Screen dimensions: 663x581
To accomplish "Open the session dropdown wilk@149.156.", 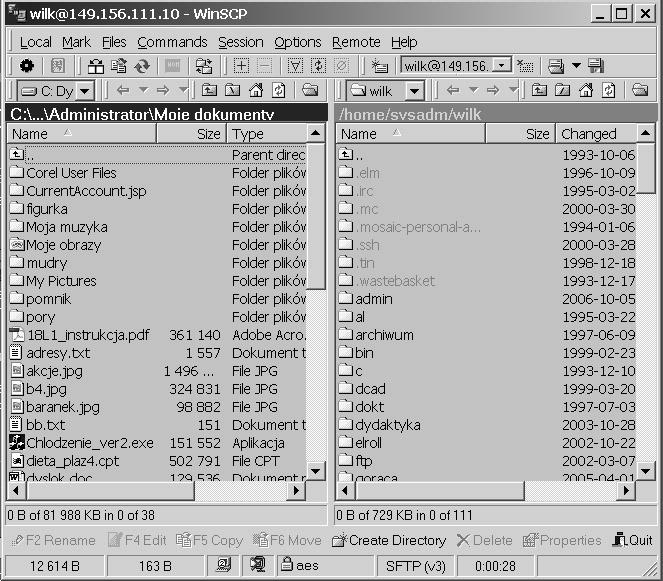I will click(x=502, y=66).
